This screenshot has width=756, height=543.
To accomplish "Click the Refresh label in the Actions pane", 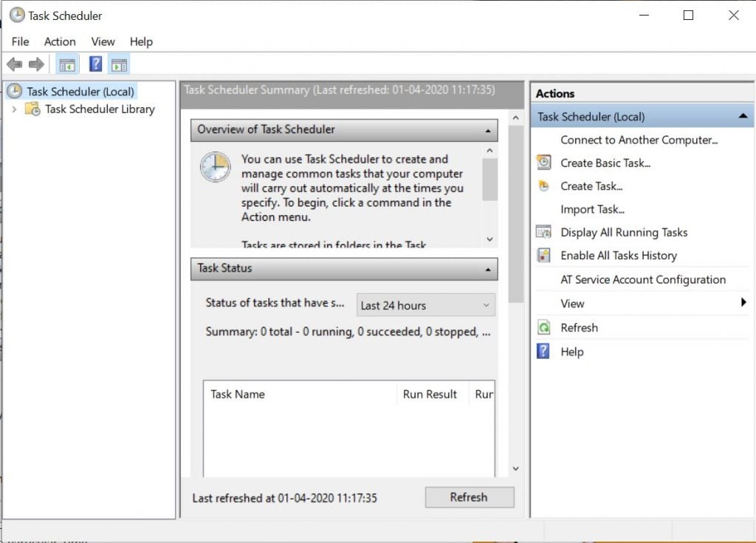I will pos(579,328).
